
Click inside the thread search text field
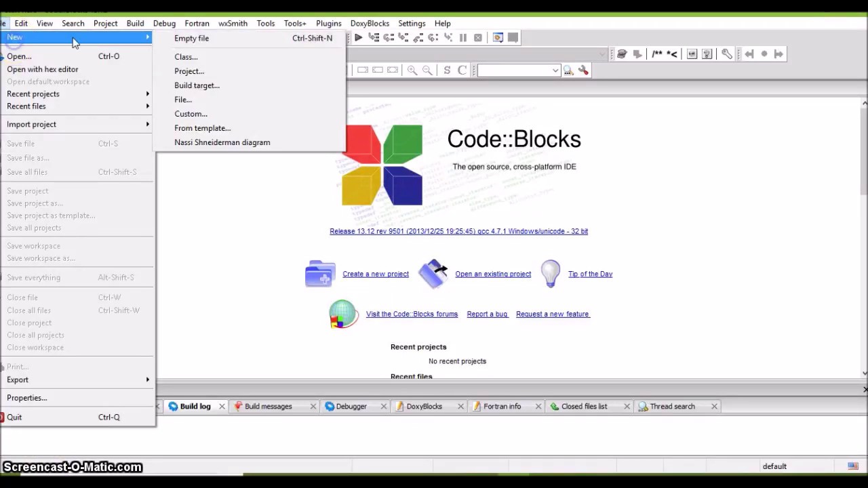514,70
